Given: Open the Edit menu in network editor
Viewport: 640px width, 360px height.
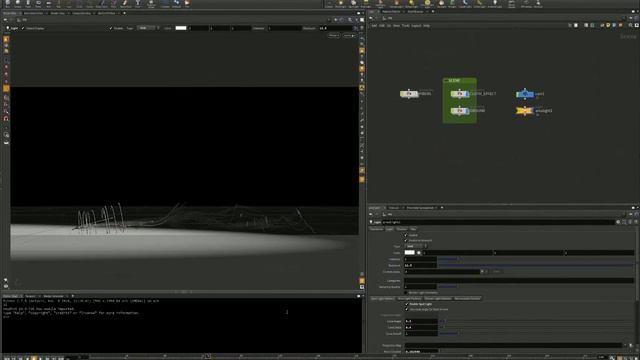Looking at the screenshot, I should (382, 26).
